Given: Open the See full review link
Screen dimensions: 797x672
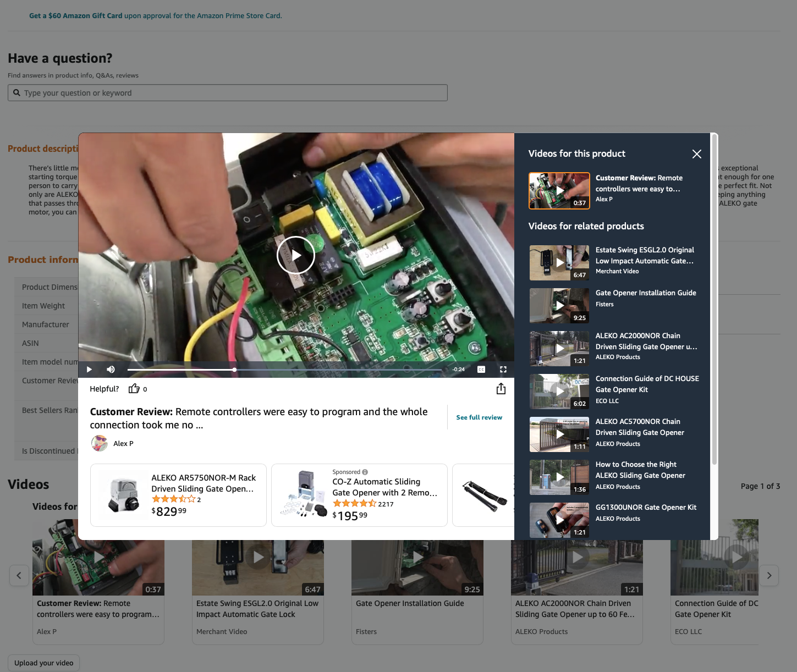Looking at the screenshot, I should click(x=479, y=417).
